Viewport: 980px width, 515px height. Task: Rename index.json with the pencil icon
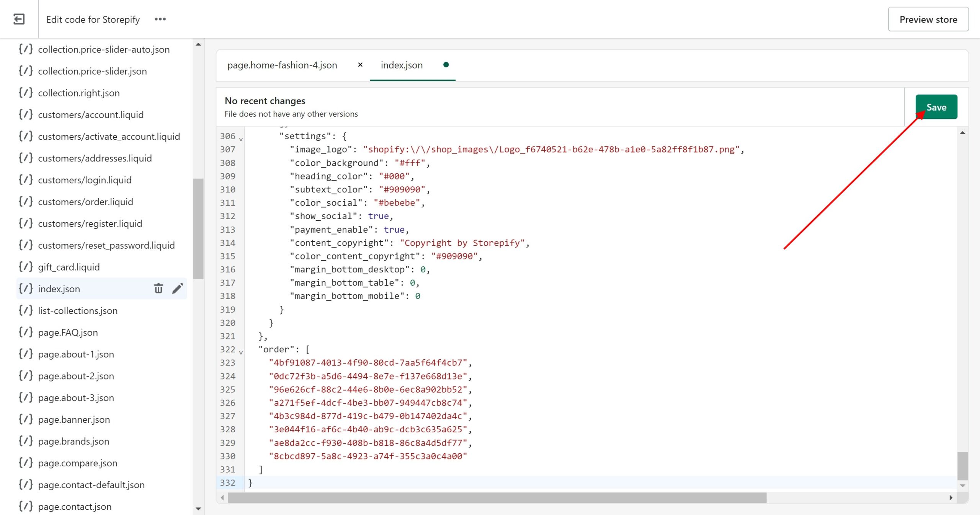coord(178,288)
